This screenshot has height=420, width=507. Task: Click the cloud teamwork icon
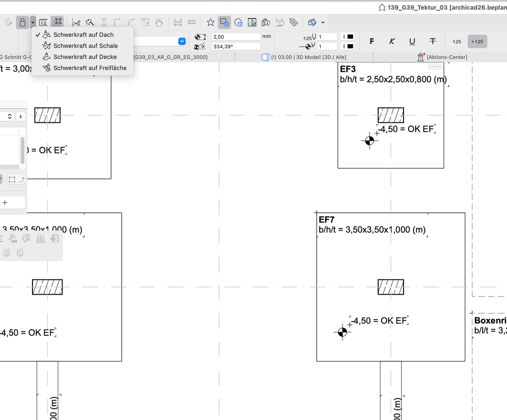[x=239, y=22]
